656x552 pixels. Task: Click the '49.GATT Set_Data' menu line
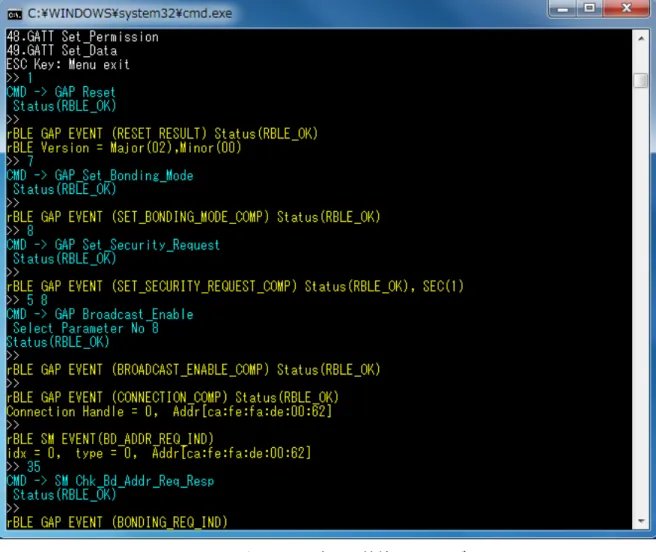click(62, 51)
